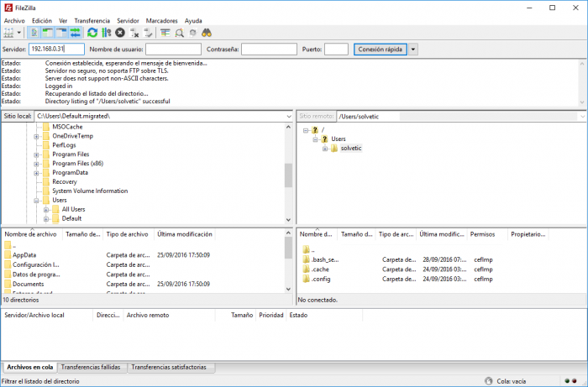Sort remote list by Propietario column
Image resolution: width=588 pixels, height=387 pixels.
(x=528, y=234)
